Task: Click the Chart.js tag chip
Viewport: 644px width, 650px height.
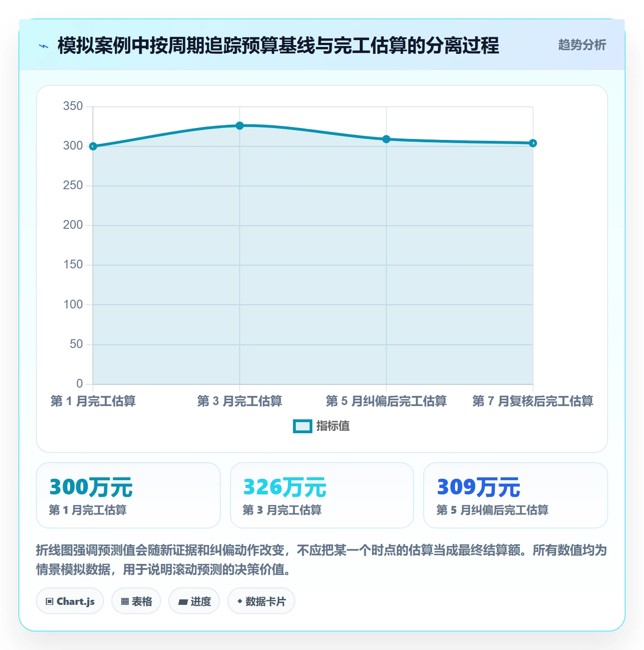Action: tap(70, 601)
